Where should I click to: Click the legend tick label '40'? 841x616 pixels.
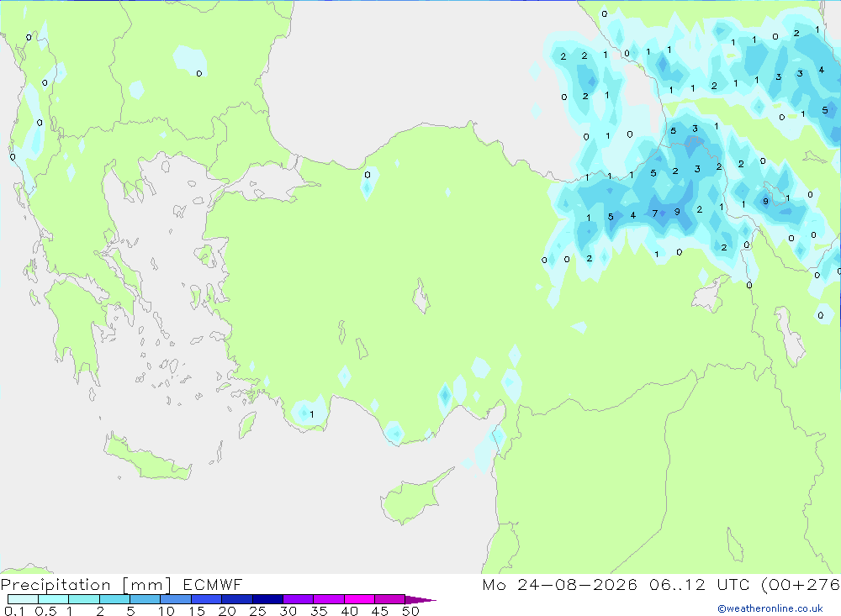tap(349, 611)
